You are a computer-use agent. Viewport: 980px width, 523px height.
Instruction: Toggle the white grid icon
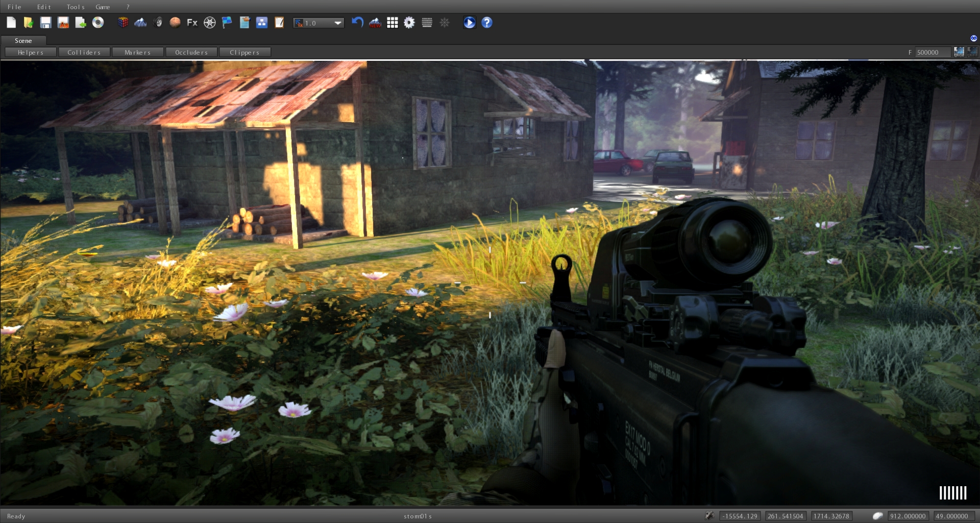[x=393, y=22]
